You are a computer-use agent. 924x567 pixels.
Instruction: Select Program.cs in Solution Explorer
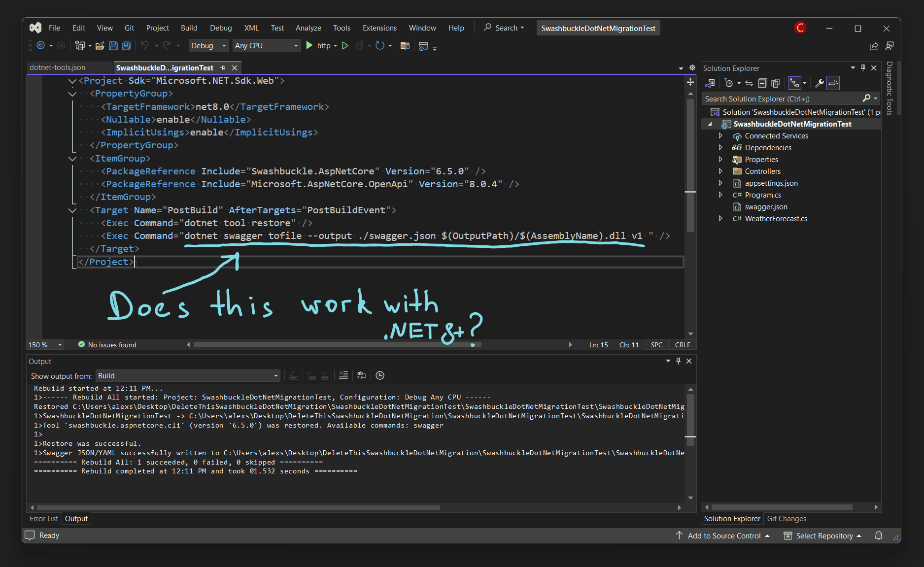coord(762,195)
